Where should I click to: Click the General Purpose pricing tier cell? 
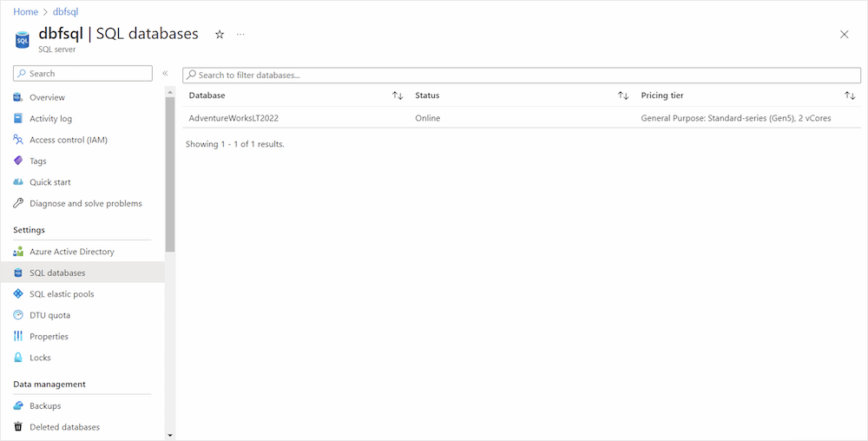click(x=736, y=118)
